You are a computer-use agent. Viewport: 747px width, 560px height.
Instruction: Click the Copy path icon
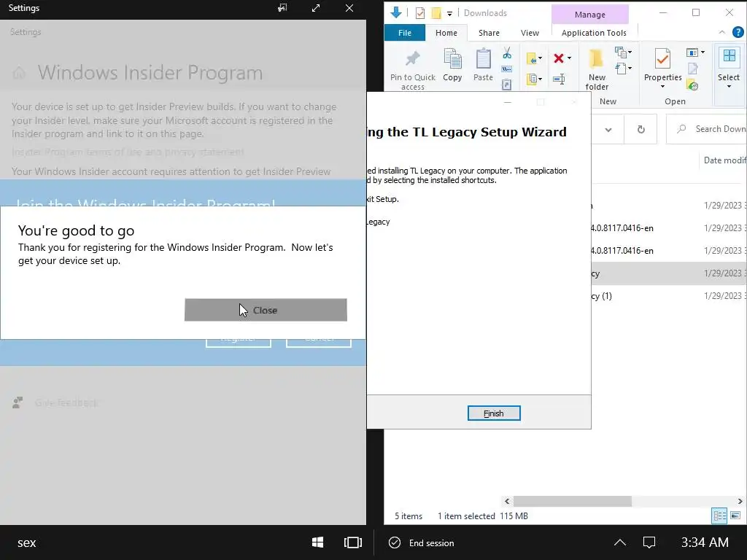pyautogui.click(x=507, y=69)
